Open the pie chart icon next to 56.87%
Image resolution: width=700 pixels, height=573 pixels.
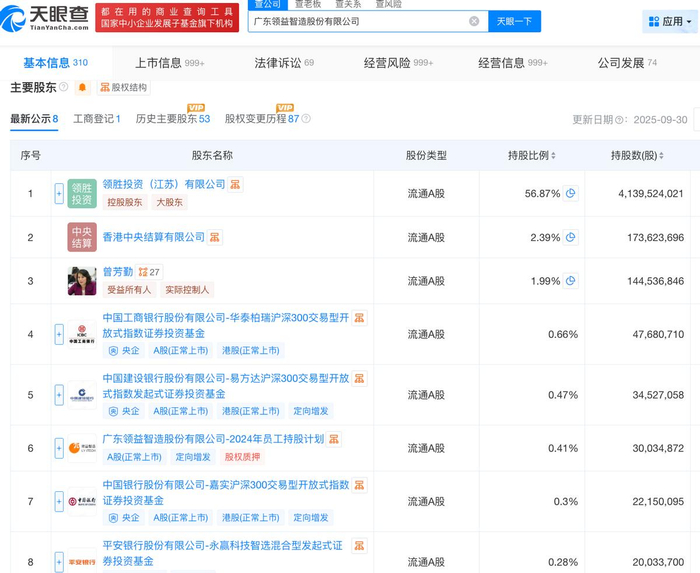tap(571, 193)
